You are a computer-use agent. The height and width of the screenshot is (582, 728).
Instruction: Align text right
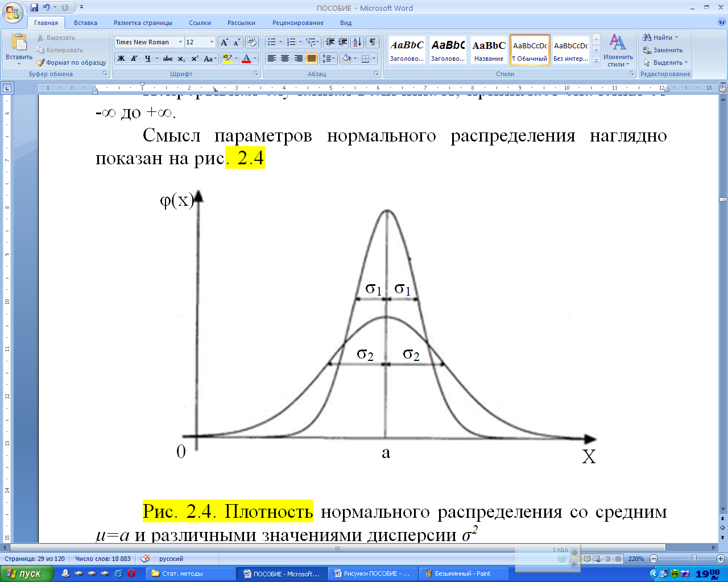(x=298, y=58)
